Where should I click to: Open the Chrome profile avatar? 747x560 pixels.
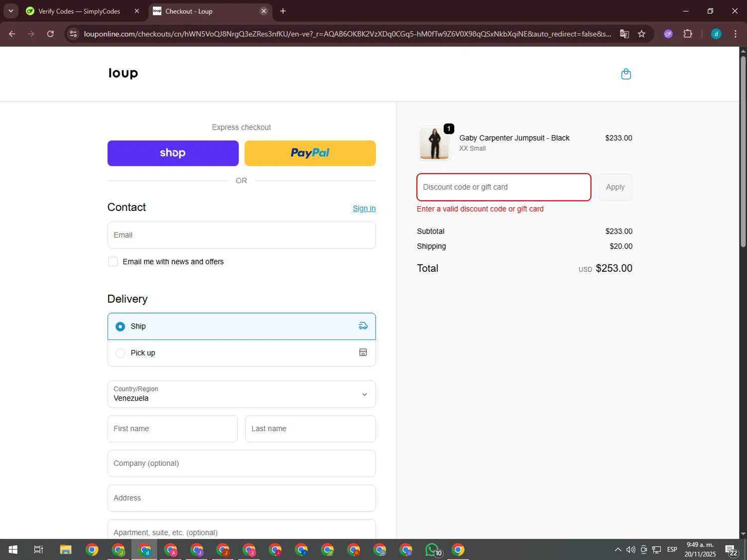pyautogui.click(x=716, y=34)
